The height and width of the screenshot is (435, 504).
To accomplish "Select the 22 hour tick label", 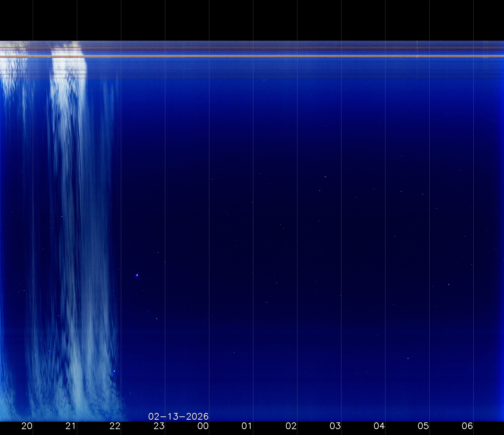I will coord(115,426).
